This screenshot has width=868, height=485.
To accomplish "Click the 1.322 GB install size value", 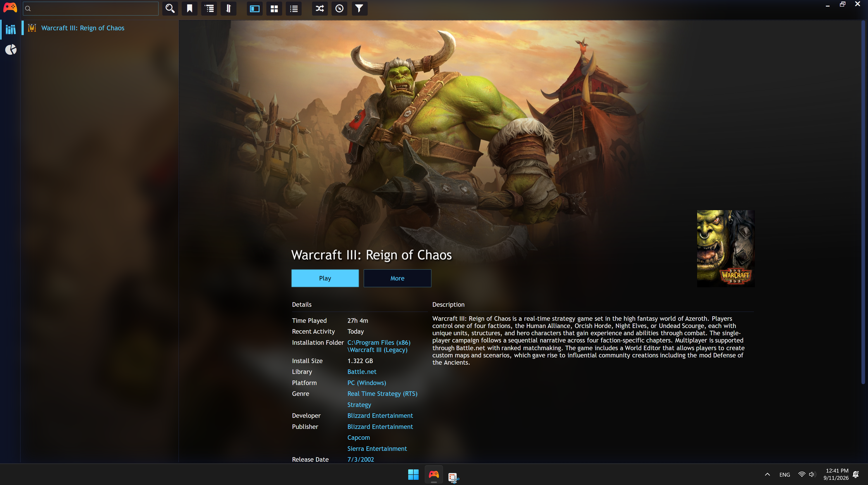I will tap(360, 361).
